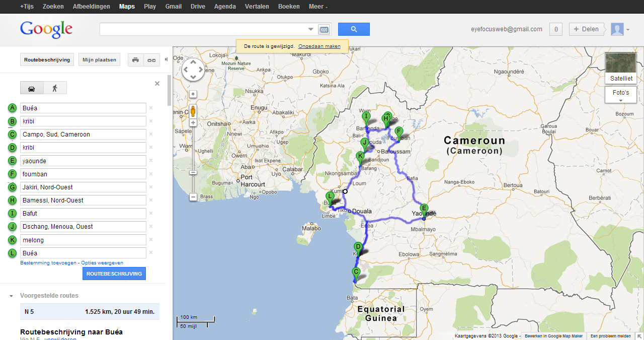The image size is (644, 340).
Task: Open the Meer menu in top bar
Action: pos(318,7)
